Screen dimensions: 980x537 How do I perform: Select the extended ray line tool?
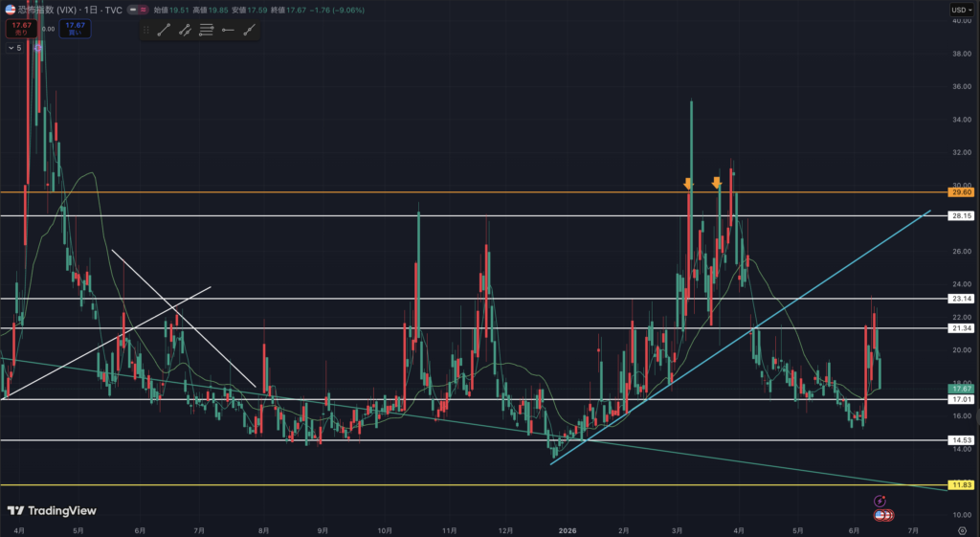coord(249,30)
